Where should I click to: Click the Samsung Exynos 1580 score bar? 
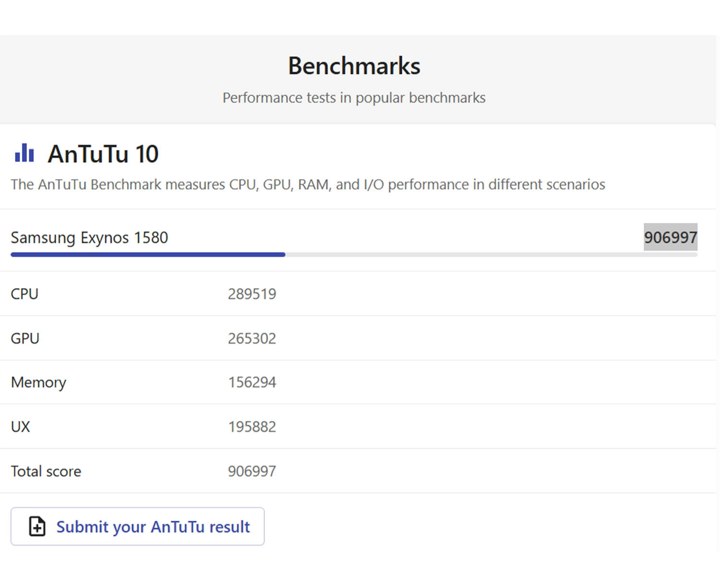click(x=354, y=254)
